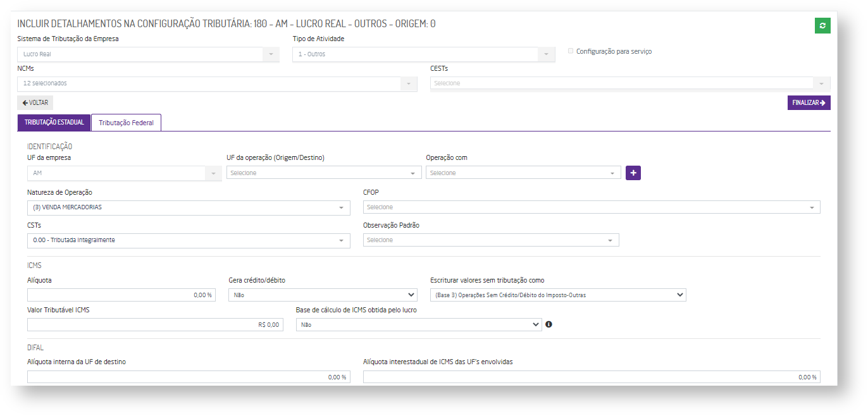Open Gera crédito/débito select
The image size is (868, 416).
[x=323, y=295]
